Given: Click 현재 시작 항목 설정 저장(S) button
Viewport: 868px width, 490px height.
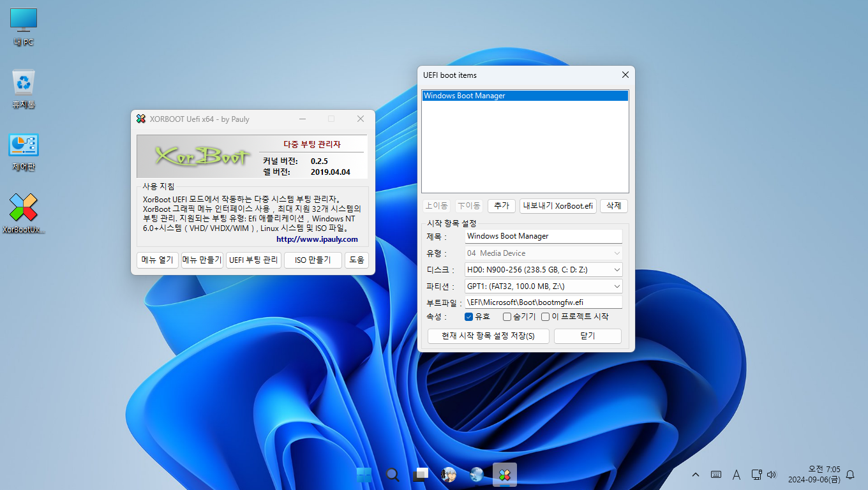Looking at the screenshot, I should tap(488, 336).
